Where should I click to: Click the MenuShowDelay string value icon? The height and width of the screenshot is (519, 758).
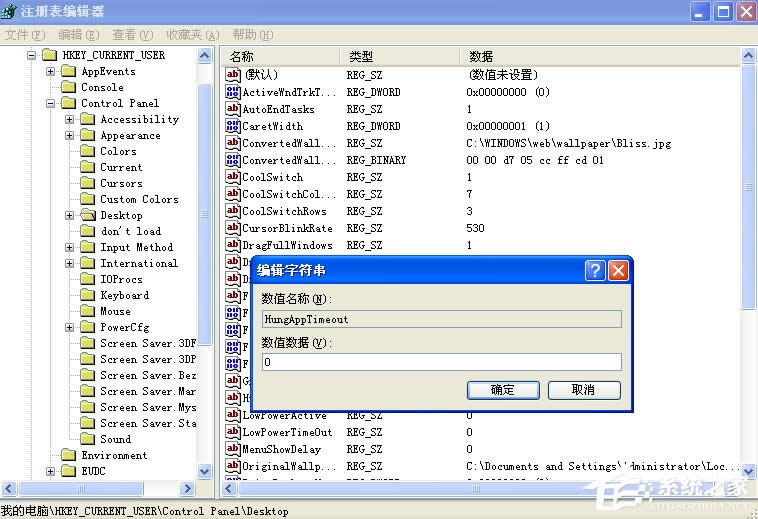(x=233, y=449)
